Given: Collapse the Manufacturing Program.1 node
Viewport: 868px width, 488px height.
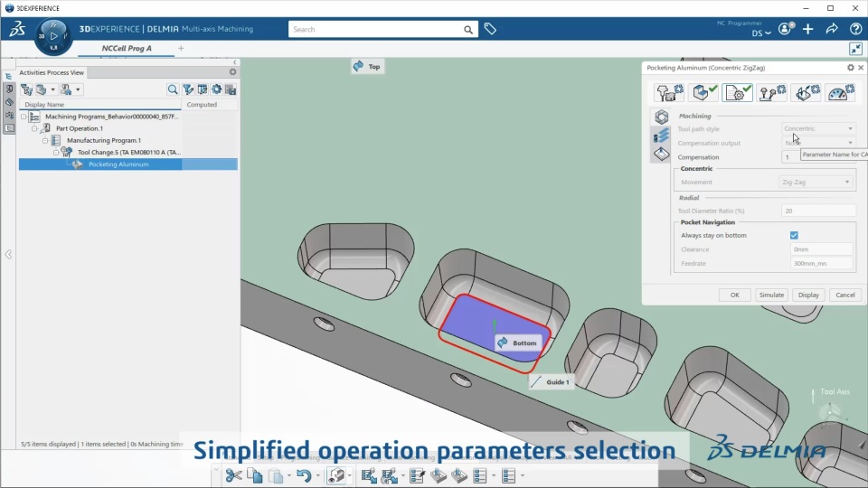Looking at the screenshot, I should click(45, 141).
